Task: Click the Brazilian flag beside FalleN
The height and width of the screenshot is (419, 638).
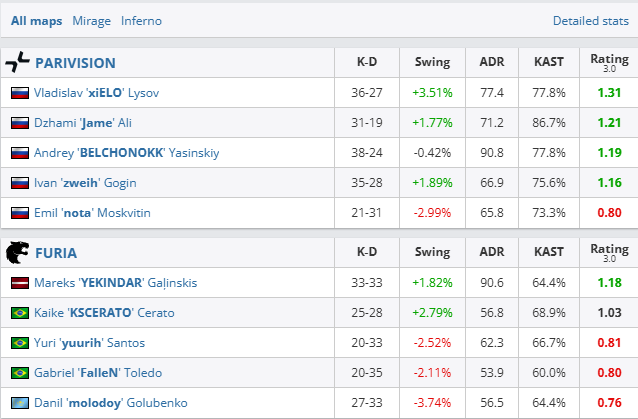Action: 18,373
